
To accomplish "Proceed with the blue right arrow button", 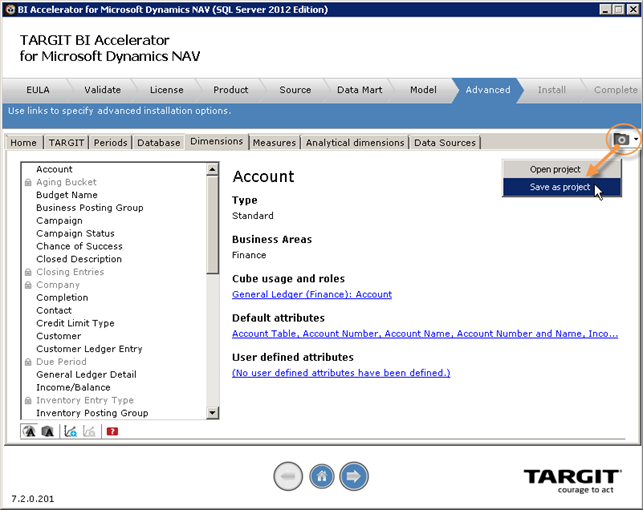I will (x=354, y=476).
